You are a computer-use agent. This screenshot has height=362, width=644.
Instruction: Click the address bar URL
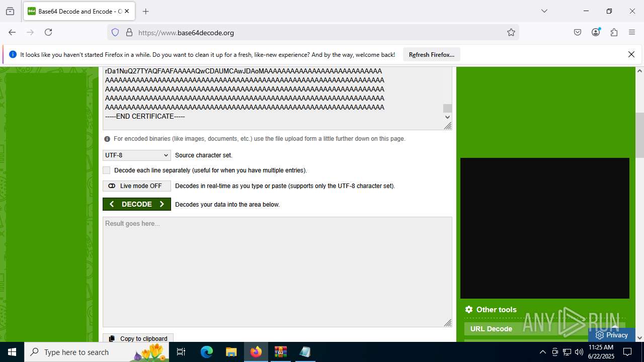coord(186,33)
